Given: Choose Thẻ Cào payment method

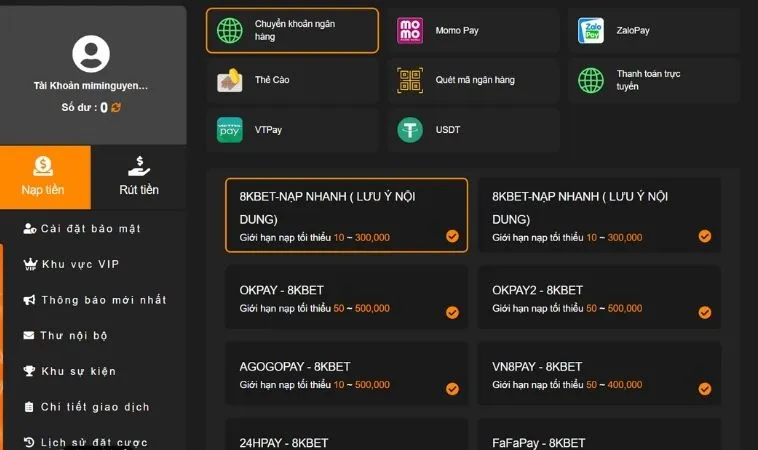Looking at the screenshot, I should click(292, 80).
